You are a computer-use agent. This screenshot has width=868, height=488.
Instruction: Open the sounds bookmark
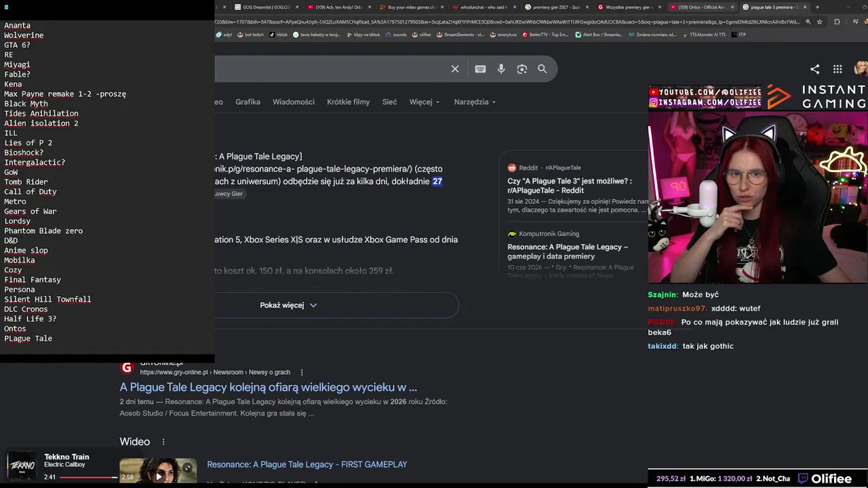[396, 35]
